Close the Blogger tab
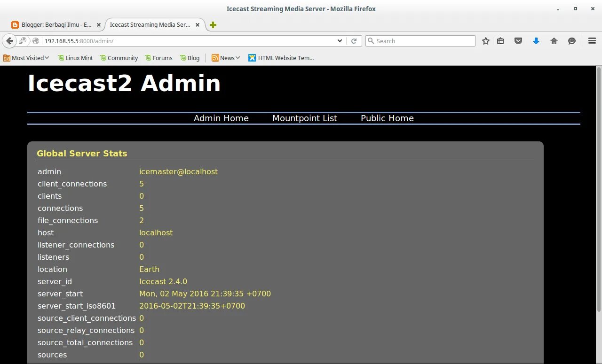The width and height of the screenshot is (602, 364). [99, 25]
